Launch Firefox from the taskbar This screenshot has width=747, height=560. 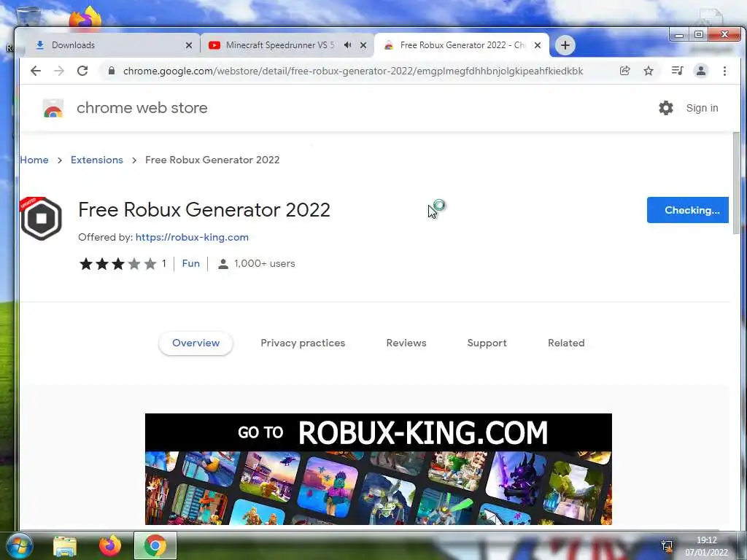(110, 545)
